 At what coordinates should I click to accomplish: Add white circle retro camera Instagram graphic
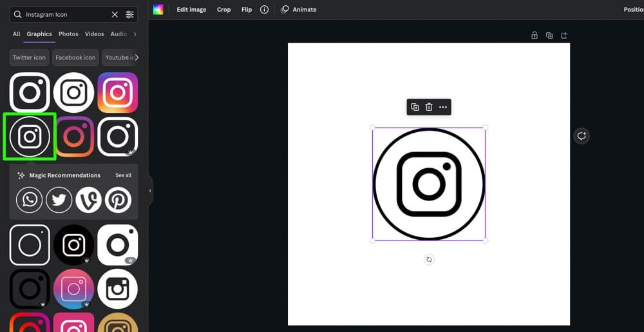(117, 289)
